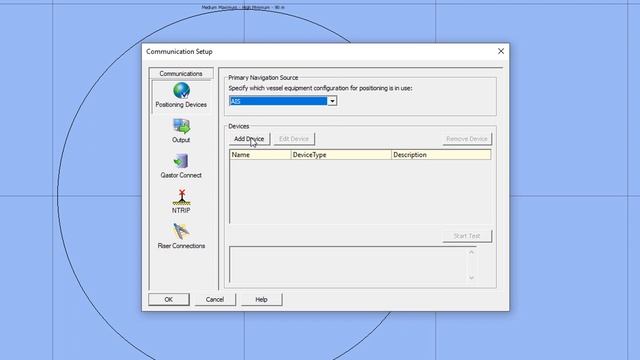Screen dimensions: 640x360
Task: Click the Start Test button
Action: [x=467, y=236]
